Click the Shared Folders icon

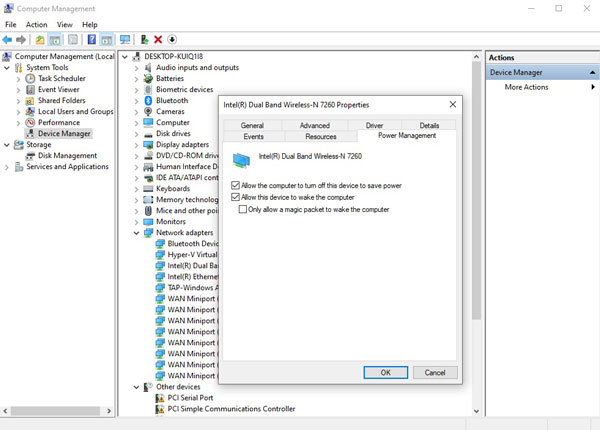pyautogui.click(x=30, y=101)
